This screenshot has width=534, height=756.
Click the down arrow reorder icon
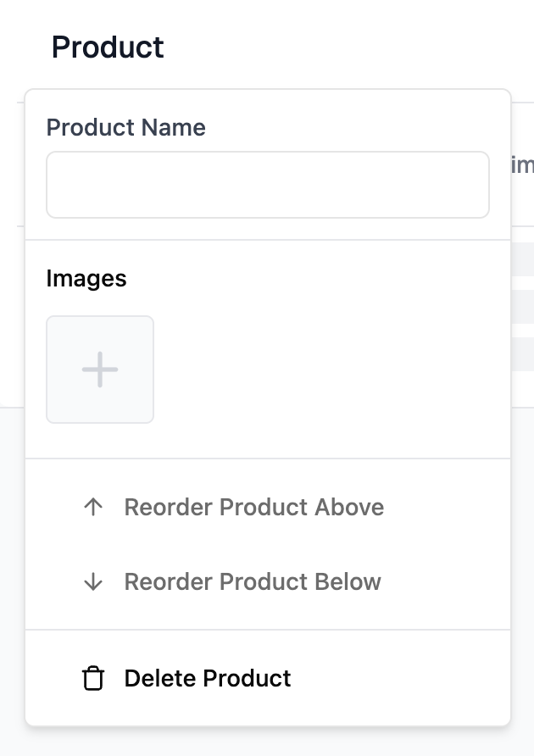coord(93,581)
